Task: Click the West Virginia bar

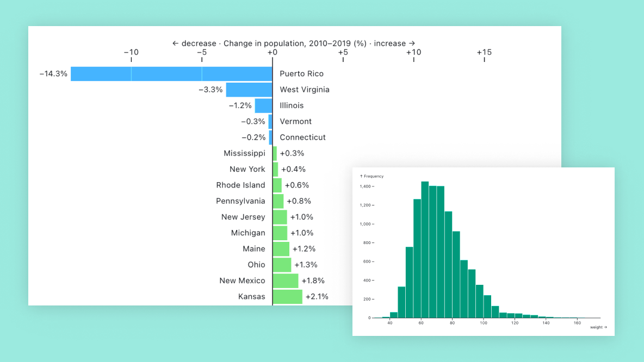Action: click(249, 89)
